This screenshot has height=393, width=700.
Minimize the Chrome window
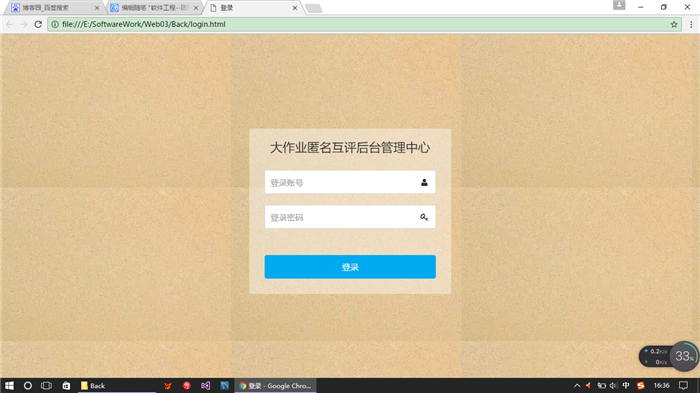(641, 7)
